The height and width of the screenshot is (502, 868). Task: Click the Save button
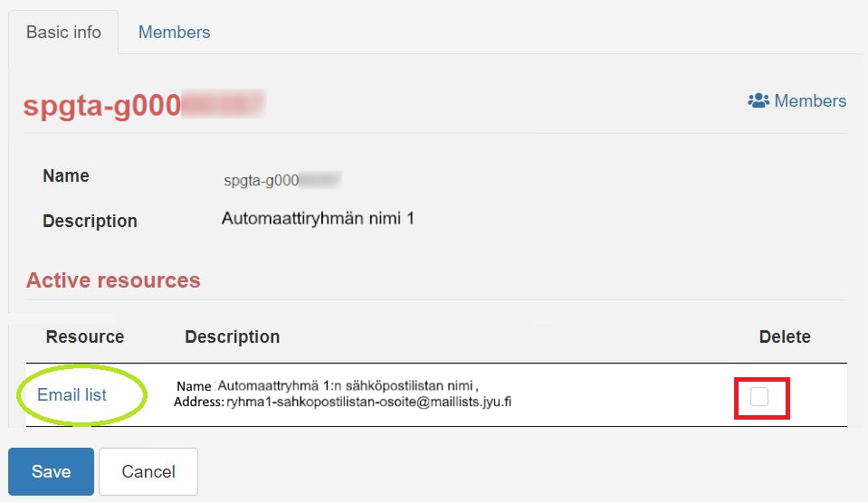(51, 471)
